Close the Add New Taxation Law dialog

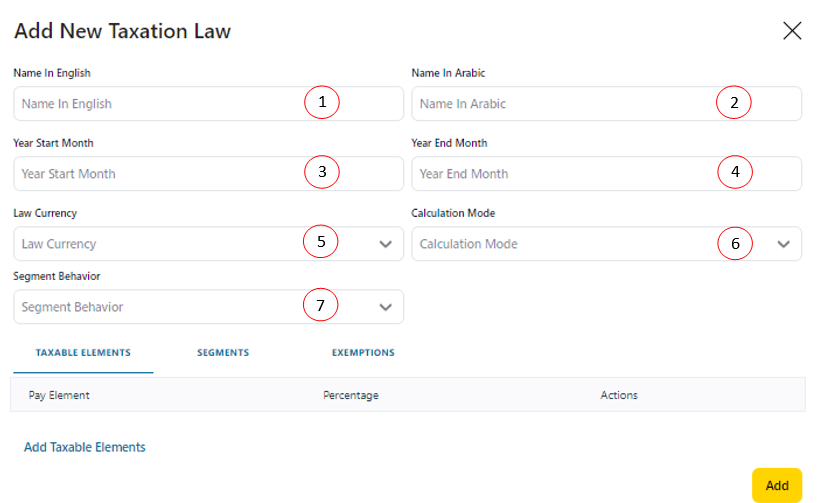(792, 31)
